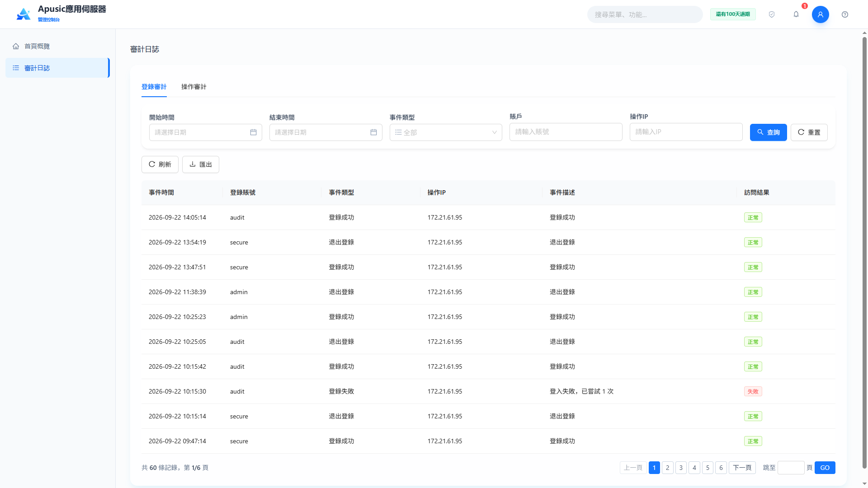868x488 pixels.
Task: Go to page 3
Action: [x=681, y=468]
